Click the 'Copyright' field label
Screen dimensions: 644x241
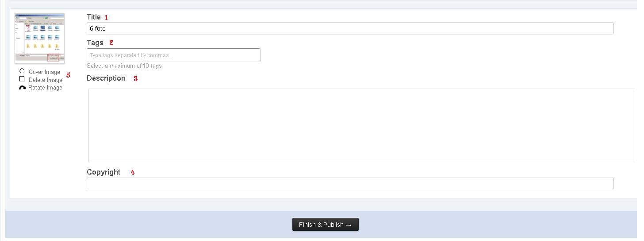pos(103,172)
